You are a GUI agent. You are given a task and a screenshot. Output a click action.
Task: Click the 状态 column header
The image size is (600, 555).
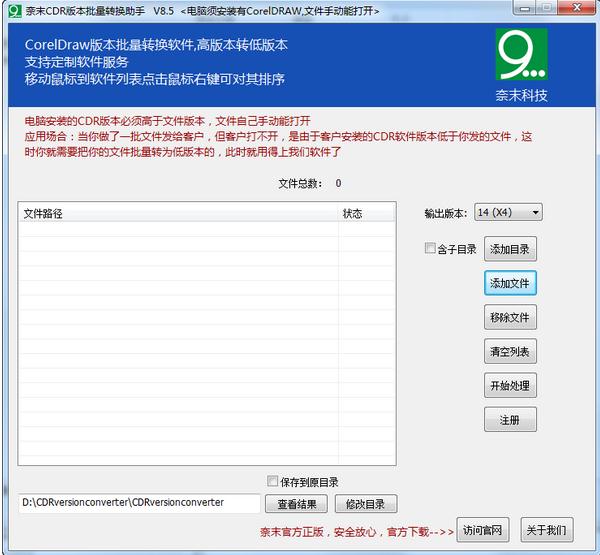(367, 213)
